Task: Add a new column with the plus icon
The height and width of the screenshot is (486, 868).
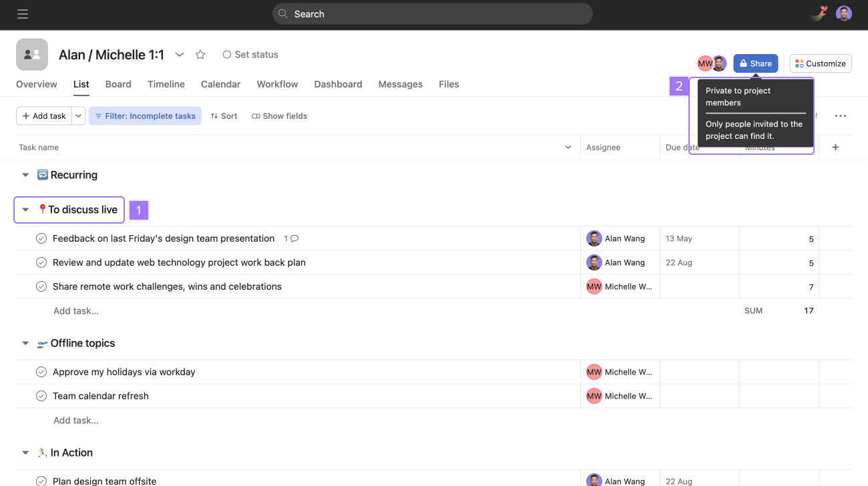Action: (835, 147)
